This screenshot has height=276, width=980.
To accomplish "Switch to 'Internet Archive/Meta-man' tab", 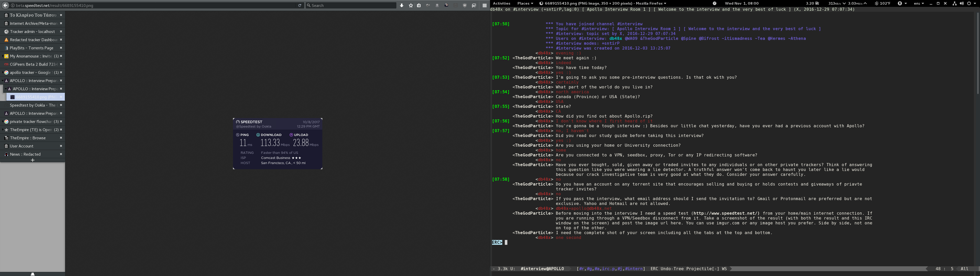I will click(33, 23).
